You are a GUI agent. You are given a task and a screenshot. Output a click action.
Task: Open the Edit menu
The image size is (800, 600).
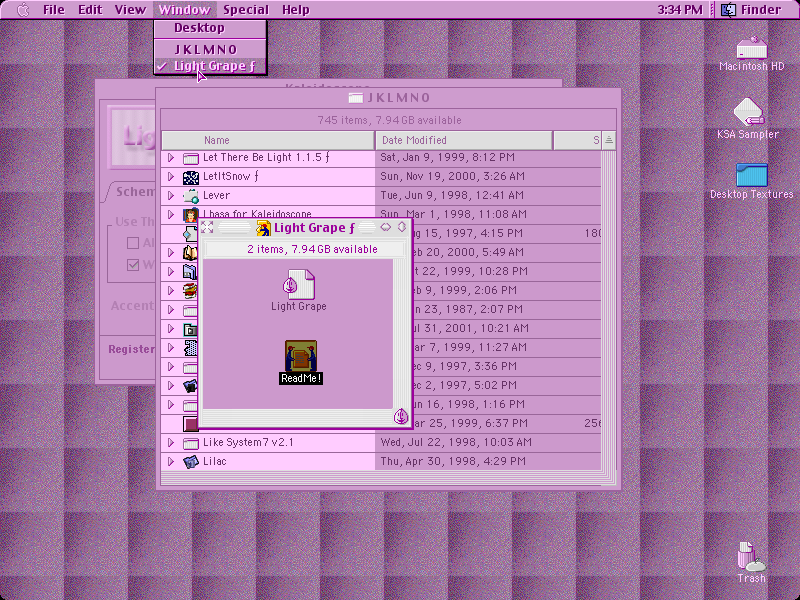(90, 10)
